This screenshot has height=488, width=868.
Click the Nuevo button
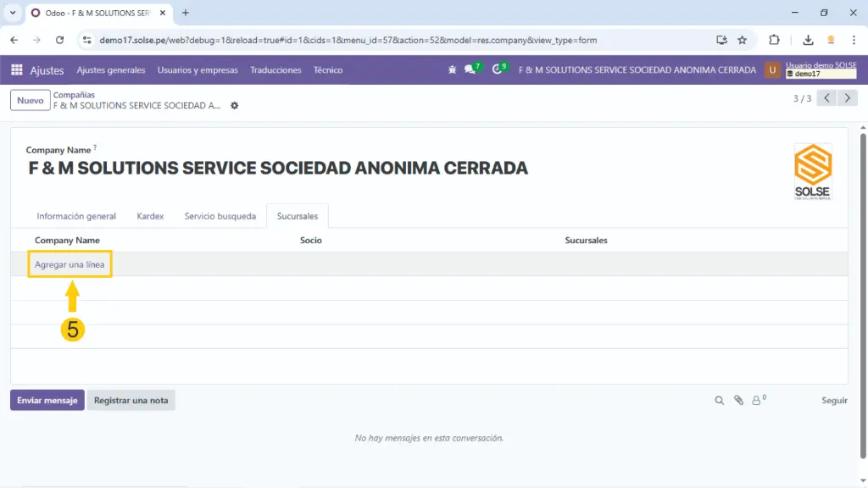tap(31, 101)
